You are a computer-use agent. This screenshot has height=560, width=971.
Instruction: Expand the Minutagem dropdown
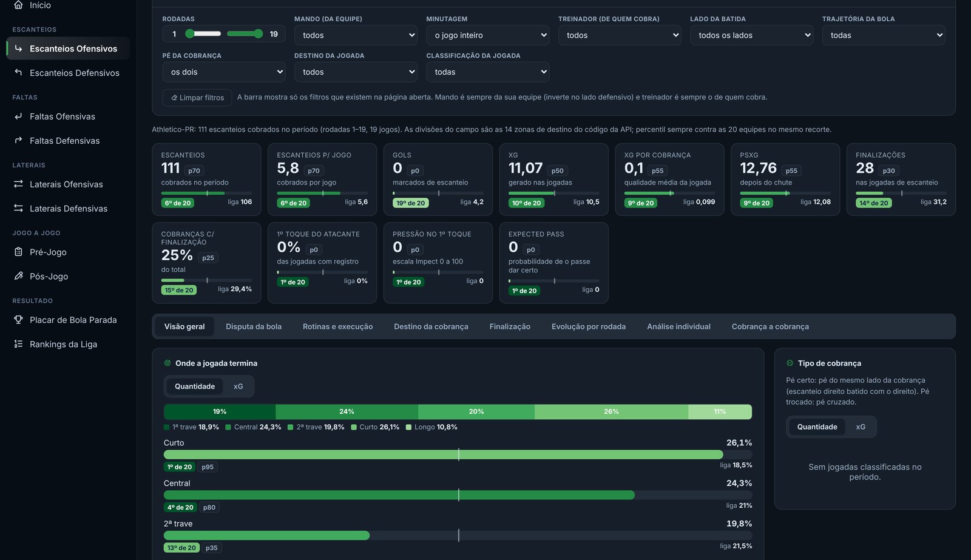pos(488,35)
